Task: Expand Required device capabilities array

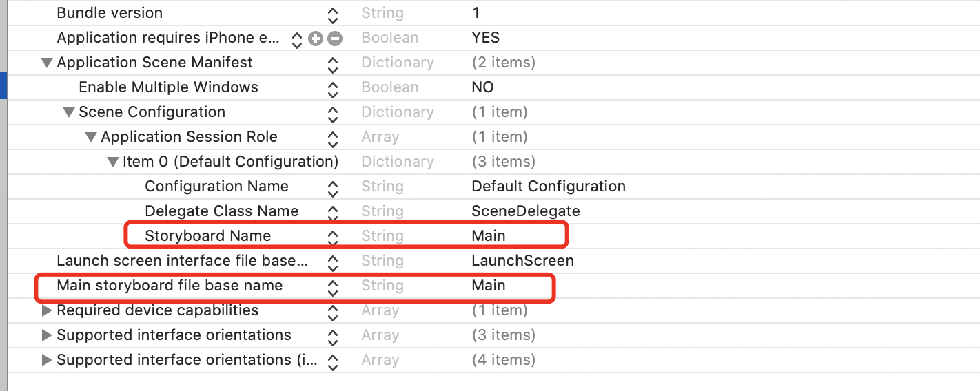Action: click(47, 310)
